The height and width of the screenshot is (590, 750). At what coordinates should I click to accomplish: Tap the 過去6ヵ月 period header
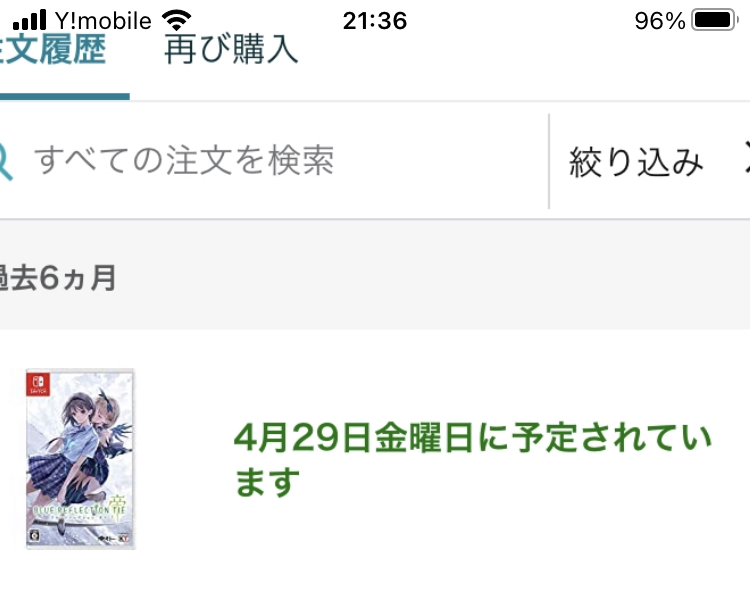(x=57, y=278)
